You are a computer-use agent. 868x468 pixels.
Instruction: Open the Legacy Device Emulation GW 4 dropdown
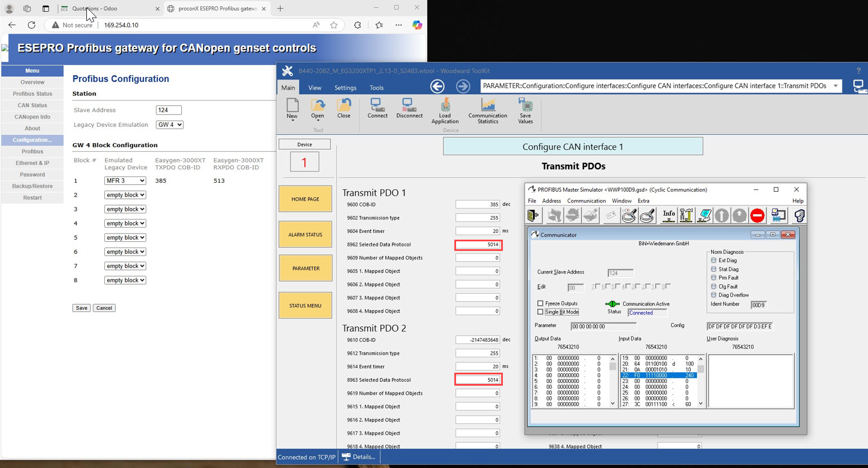[x=169, y=125]
